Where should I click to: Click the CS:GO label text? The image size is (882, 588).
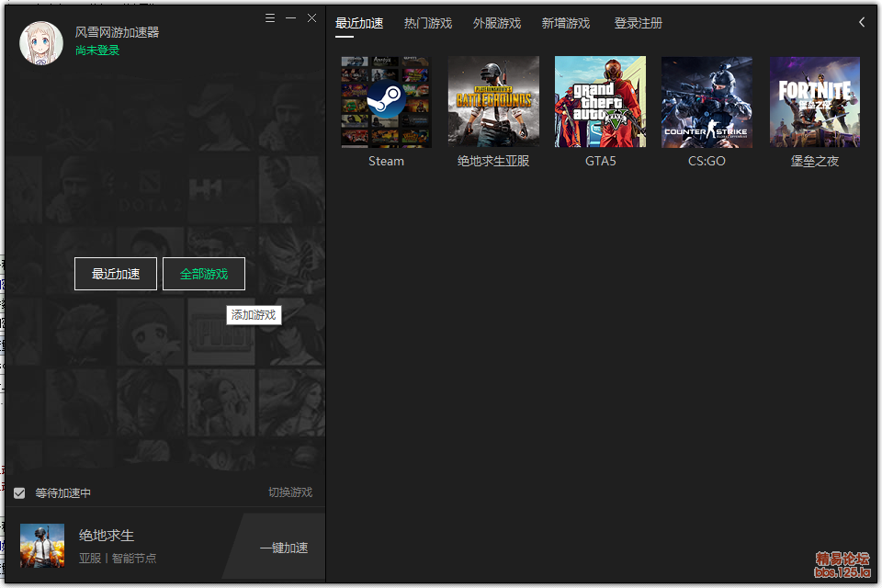[x=707, y=161]
